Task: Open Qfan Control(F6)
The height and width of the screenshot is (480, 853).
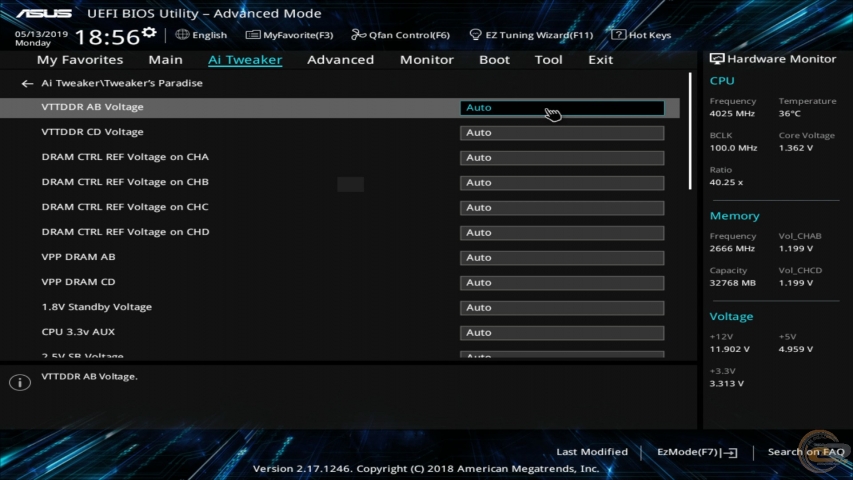Action: [400, 35]
